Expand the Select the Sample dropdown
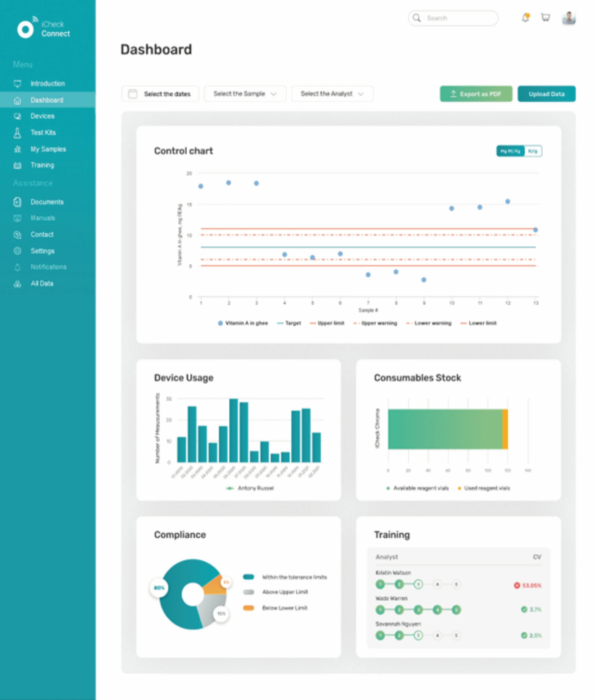 245,94
